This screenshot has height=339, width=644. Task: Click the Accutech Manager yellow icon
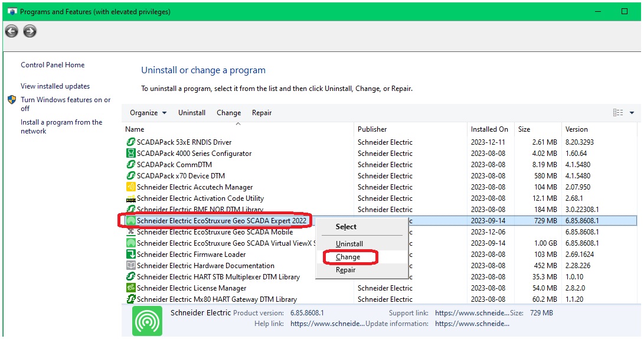[130, 187]
